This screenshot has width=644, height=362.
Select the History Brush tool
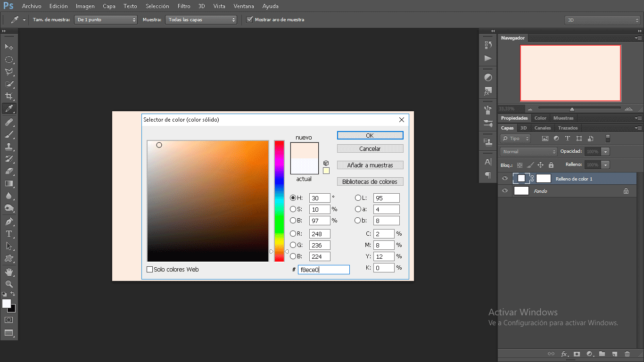[8, 159]
